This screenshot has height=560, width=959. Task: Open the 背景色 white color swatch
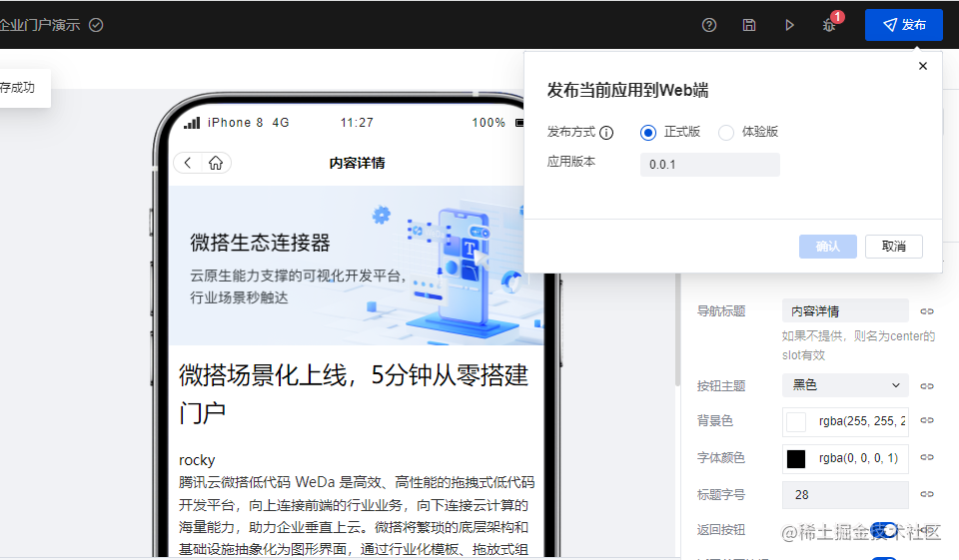pyautogui.click(x=796, y=422)
